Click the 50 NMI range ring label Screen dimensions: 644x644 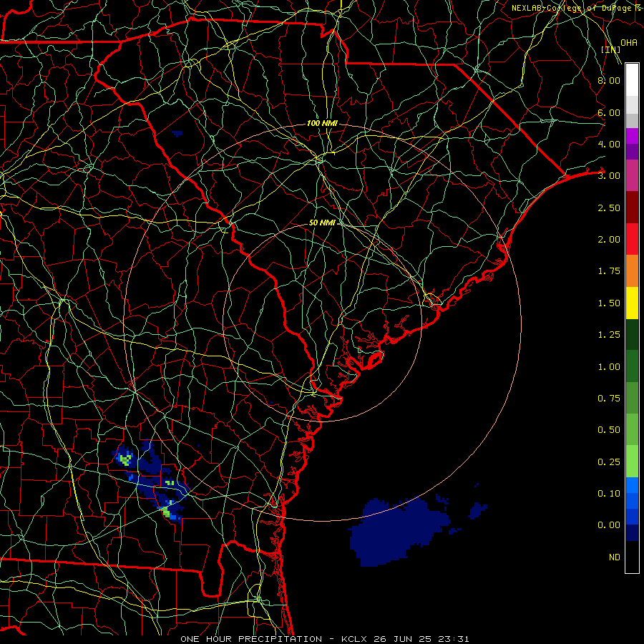323,223
